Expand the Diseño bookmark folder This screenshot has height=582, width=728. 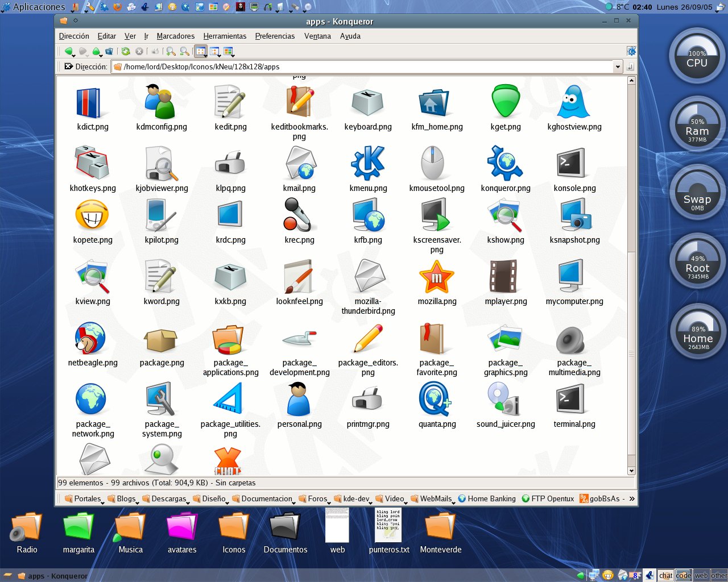[209, 498]
